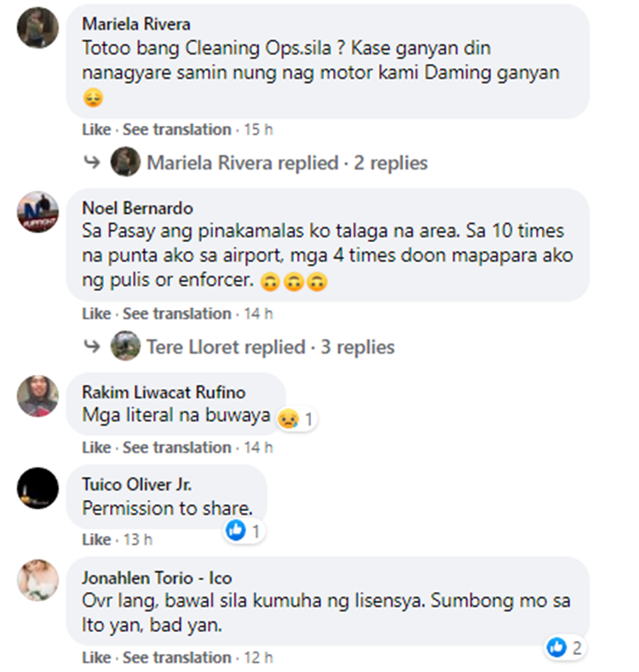This screenshot has width=639, height=672.
Task: Click the 15 h timestamp on Mariela's comment
Action: (258, 129)
